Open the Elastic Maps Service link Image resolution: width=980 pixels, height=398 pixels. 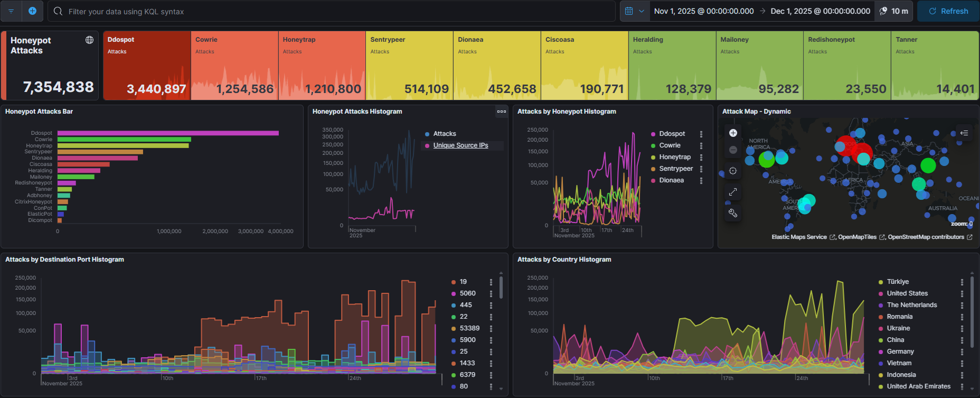pos(799,237)
